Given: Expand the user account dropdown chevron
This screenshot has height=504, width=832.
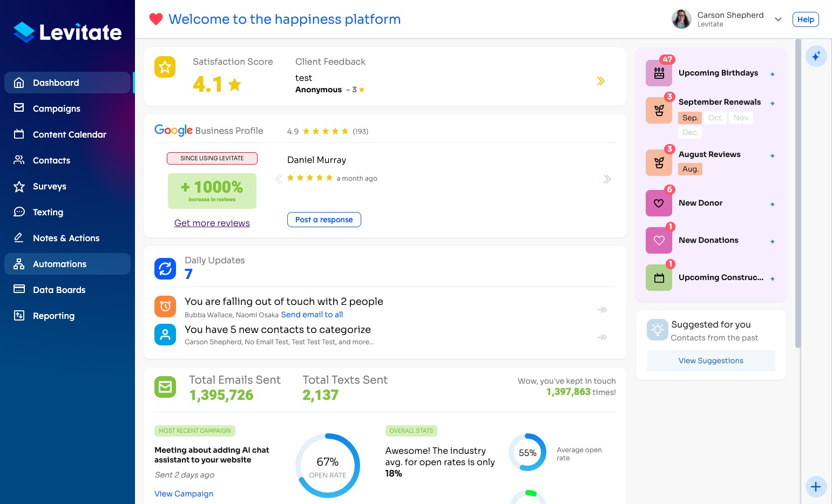Looking at the screenshot, I should coord(778,19).
